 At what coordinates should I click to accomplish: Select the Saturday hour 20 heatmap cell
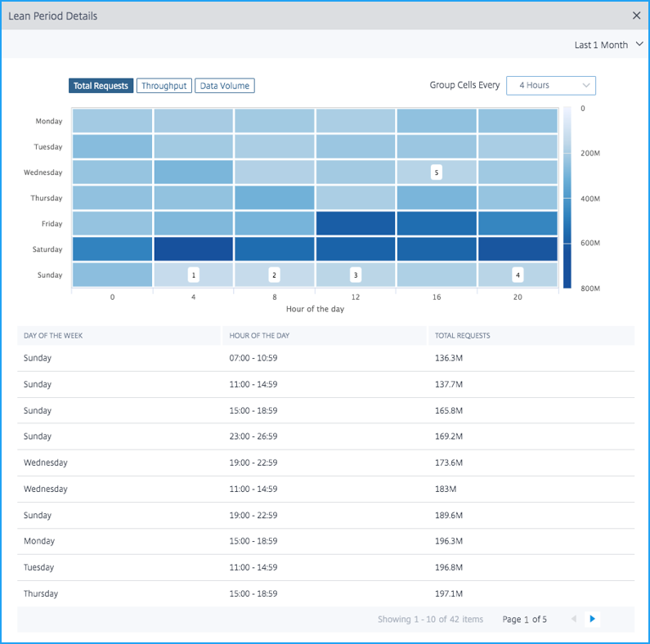[518, 249]
